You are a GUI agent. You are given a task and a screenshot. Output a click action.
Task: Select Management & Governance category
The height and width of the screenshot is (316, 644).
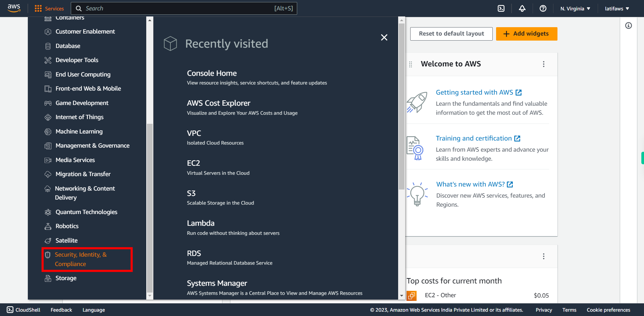(93, 146)
